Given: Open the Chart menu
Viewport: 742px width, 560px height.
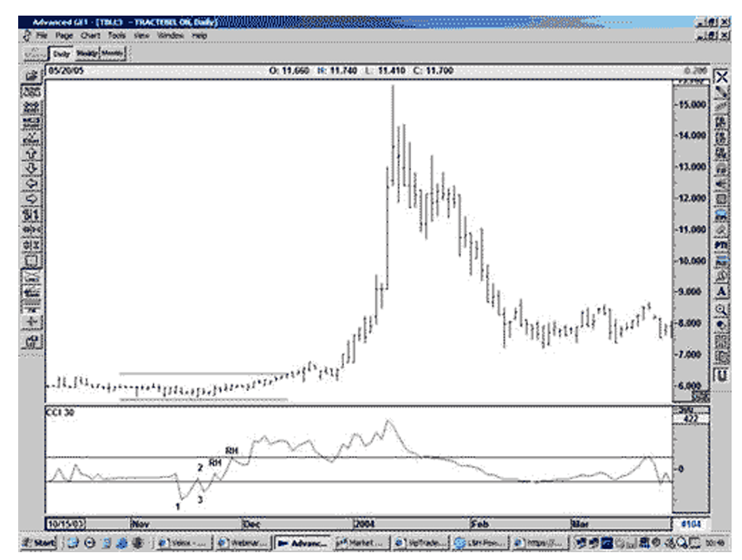Looking at the screenshot, I should (90, 36).
